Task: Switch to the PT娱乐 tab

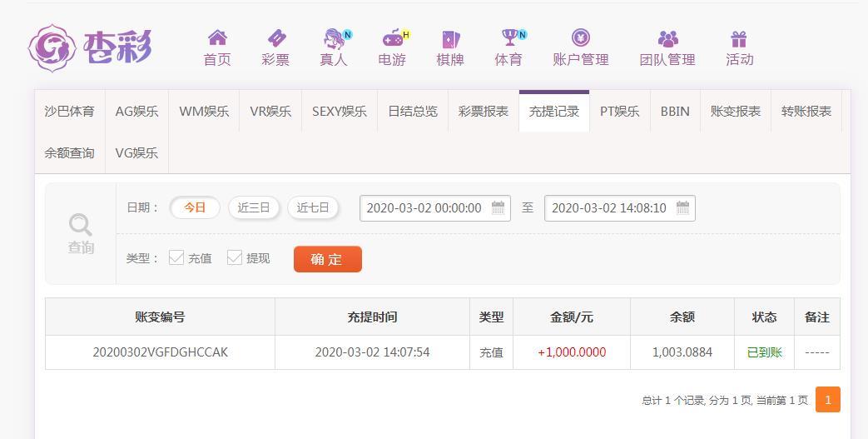Action: tap(619, 112)
